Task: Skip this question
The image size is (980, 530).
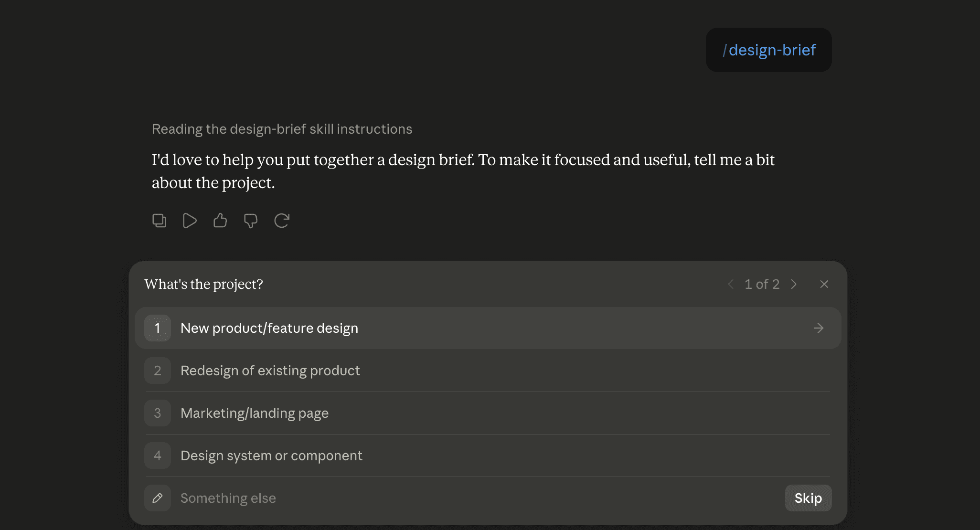Action: [808, 498]
